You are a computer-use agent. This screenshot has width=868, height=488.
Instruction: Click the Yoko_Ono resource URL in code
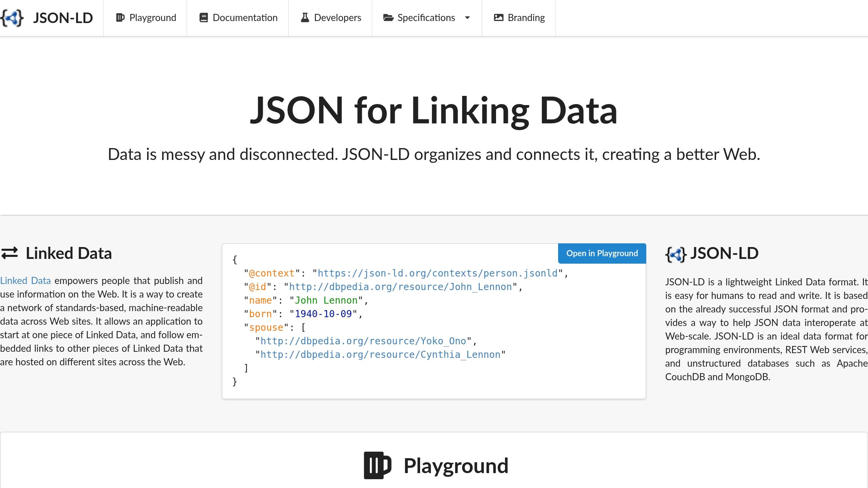pos(363,341)
